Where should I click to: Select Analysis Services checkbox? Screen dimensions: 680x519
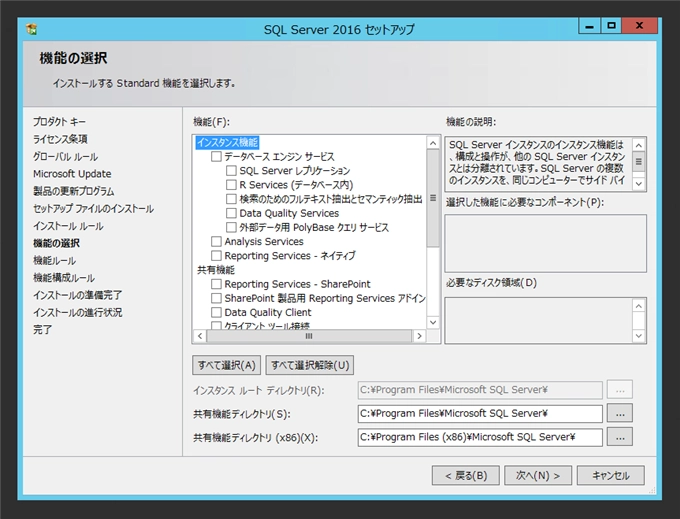216,242
